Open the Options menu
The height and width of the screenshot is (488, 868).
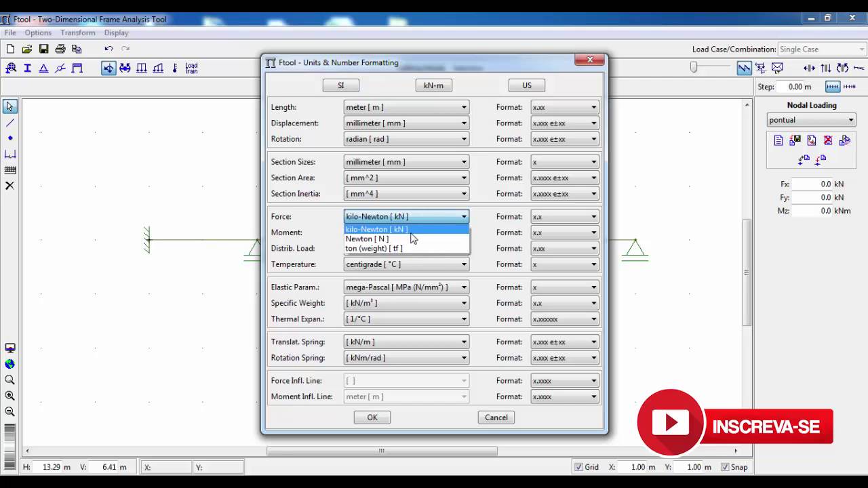(38, 33)
